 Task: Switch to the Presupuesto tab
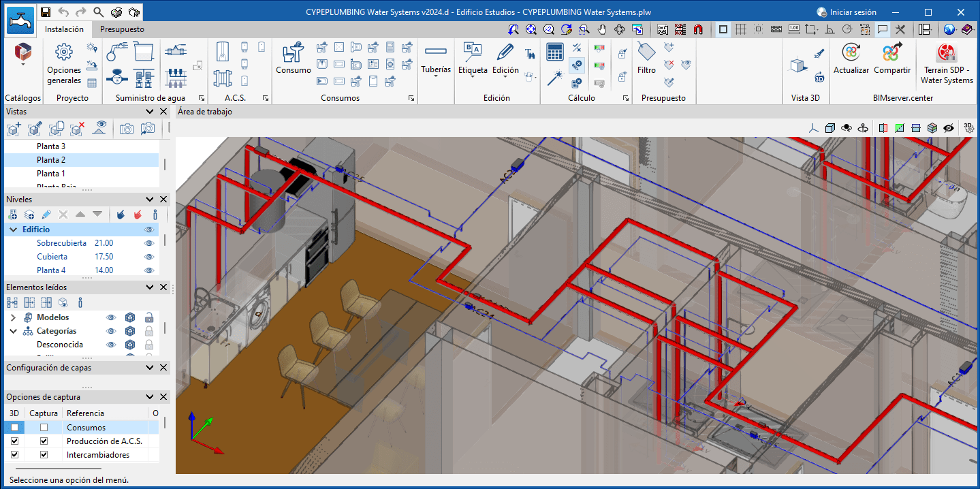click(122, 29)
